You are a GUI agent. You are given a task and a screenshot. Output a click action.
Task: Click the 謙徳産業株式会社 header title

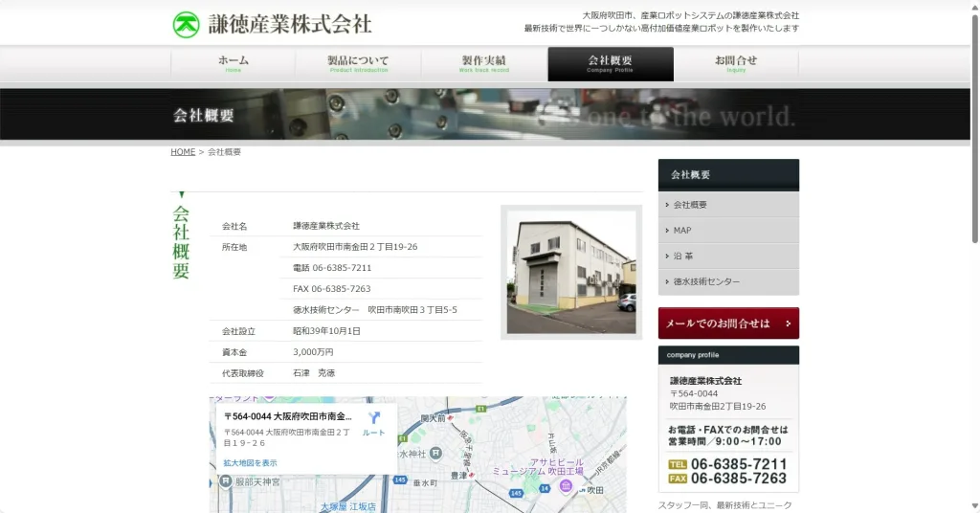point(290,24)
